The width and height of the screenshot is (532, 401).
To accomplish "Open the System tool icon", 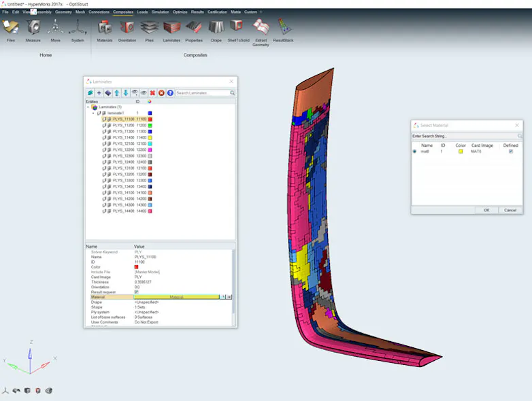I will (78, 27).
